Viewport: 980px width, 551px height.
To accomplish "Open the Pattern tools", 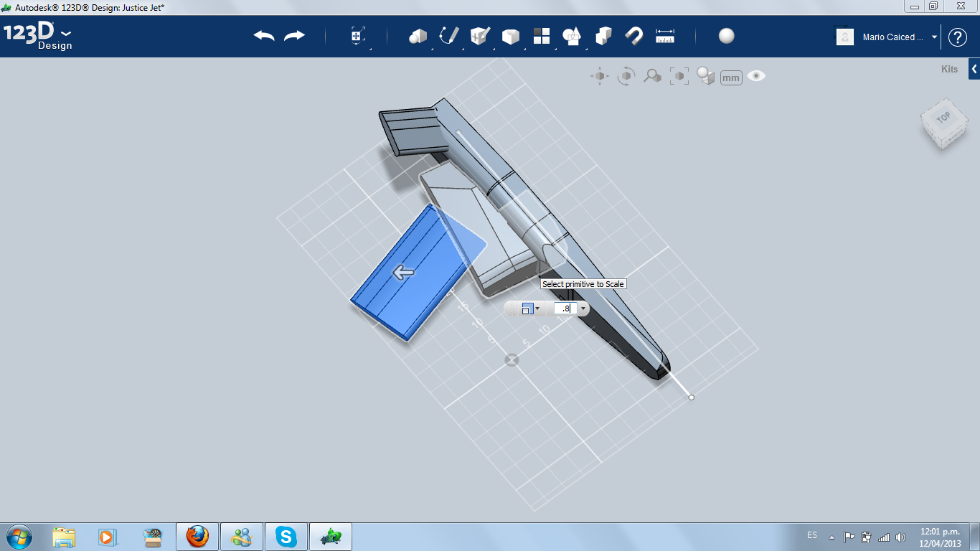I will pos(542,37).
